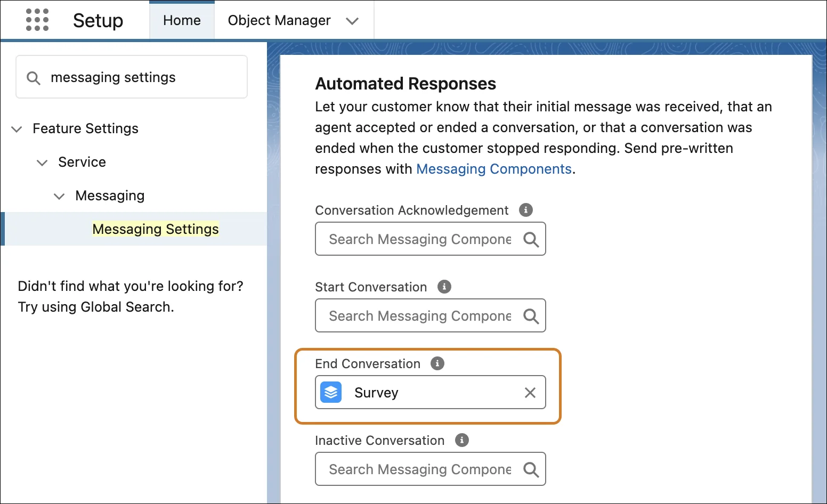Click the Quick Find search box
The image size is (827, 504).
[x=132, y=77]
